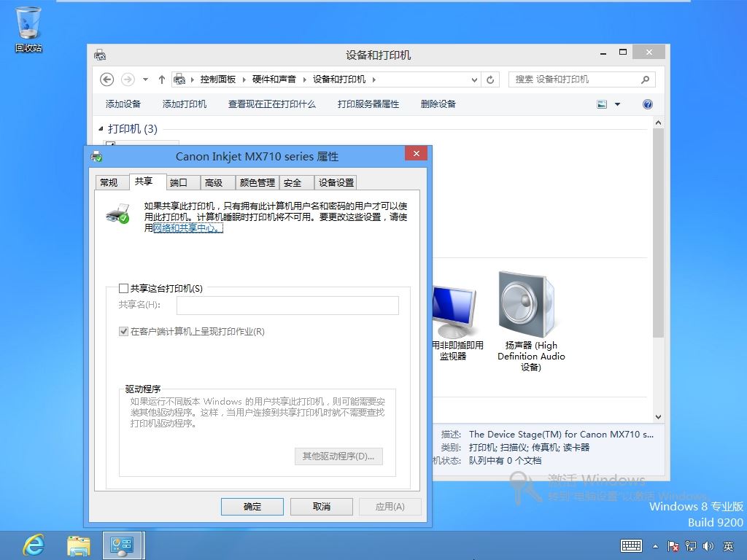The image size is (747, 560).
Task: Expand arrow after 控制面板 breadcrumb
Action: [x=244, y=79]
